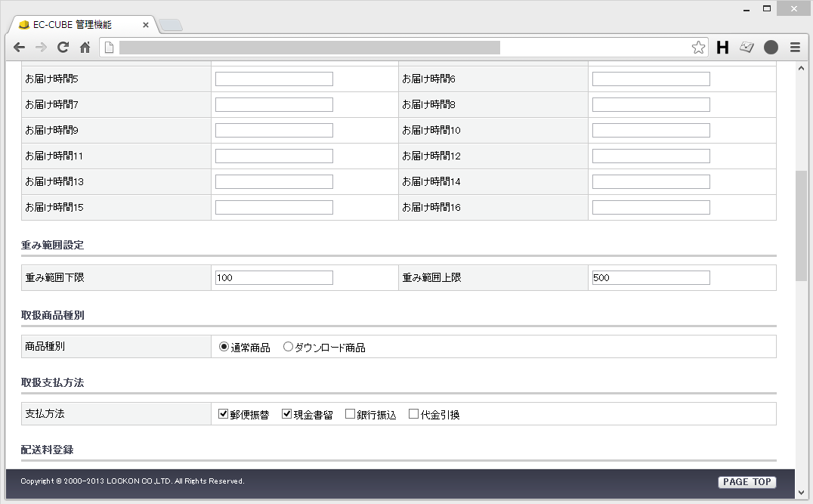Focus the お届け時間9 input field
The width and height of the screenshot is (813, 504).
(x=274, y=130)
